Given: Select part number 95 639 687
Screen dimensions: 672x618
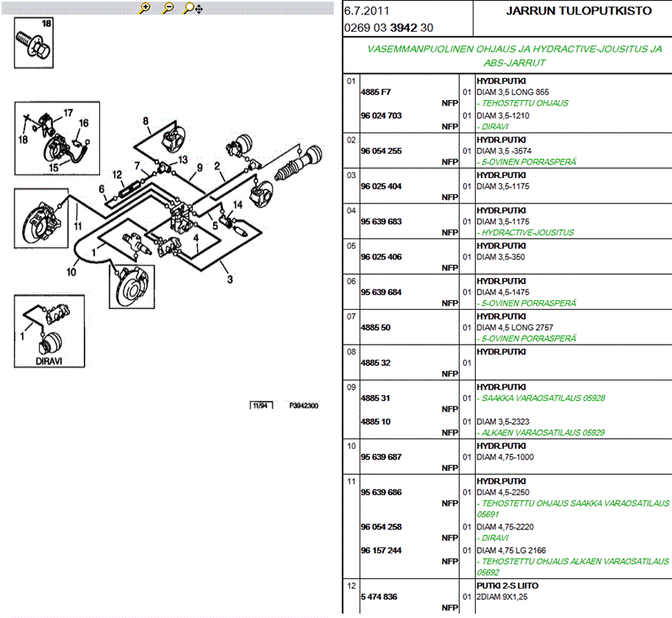Looking at the screenshot, I should [382, 457].
